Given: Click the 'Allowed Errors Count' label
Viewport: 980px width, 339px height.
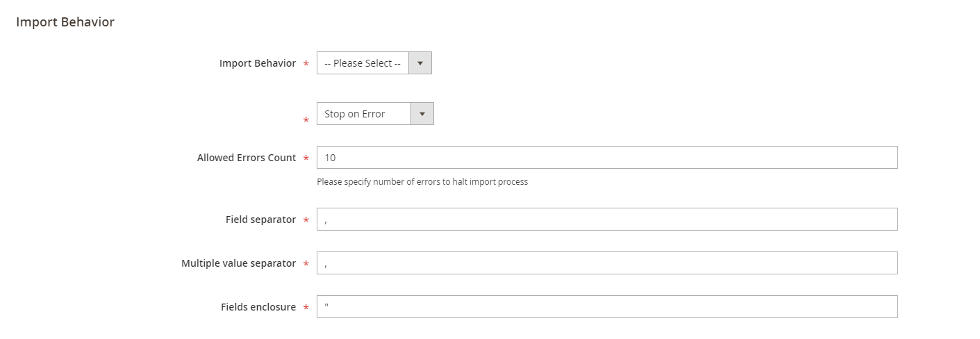Looking at the screenshot, I should coord(247,158).
